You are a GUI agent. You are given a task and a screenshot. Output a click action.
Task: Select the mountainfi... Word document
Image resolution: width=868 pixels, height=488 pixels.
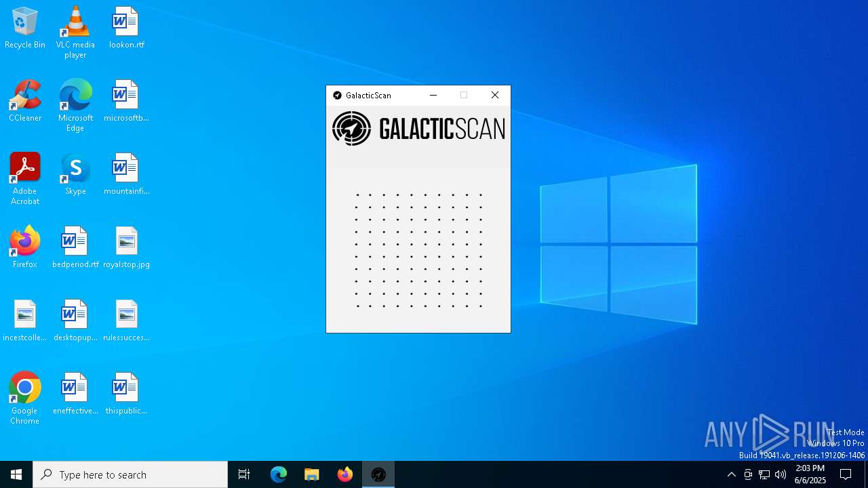tap(126, 175)
